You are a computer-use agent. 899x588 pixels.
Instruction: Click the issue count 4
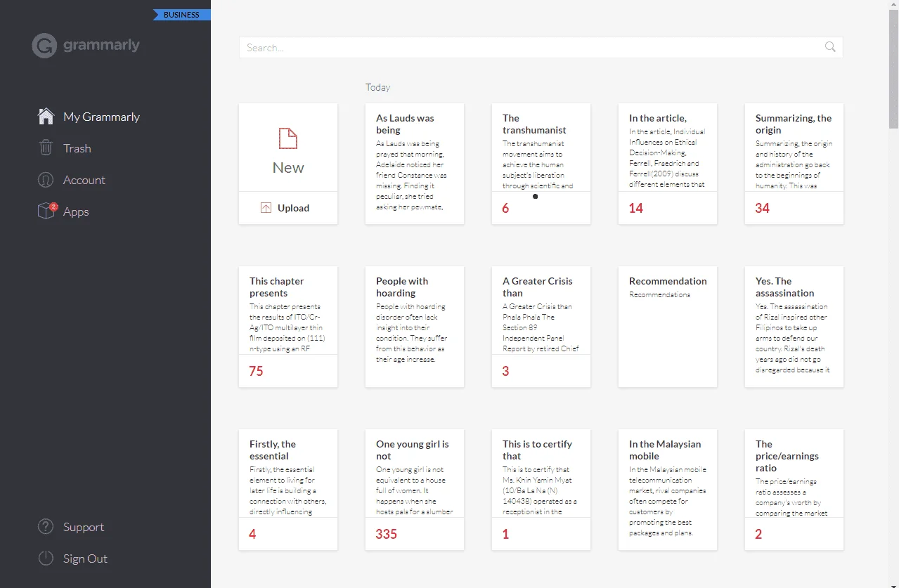252,534
